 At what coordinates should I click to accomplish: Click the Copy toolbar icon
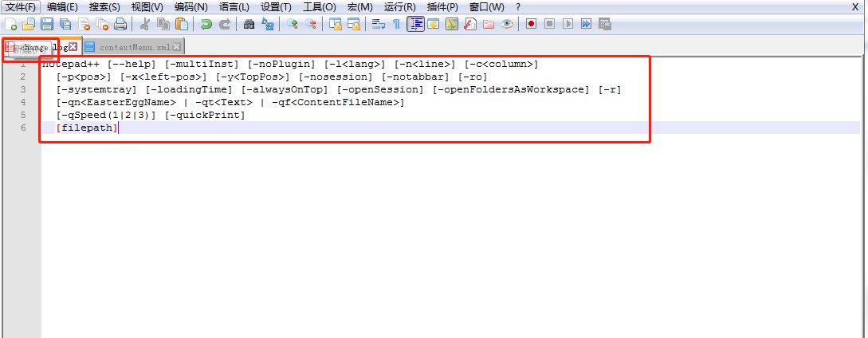pyautogui.click(x=163, y=24)
